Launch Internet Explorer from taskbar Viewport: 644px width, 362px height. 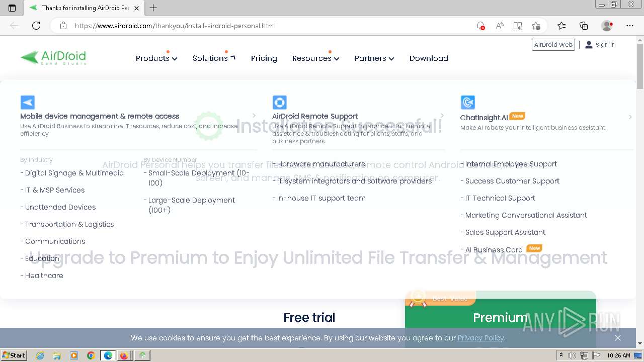point(40,355)
